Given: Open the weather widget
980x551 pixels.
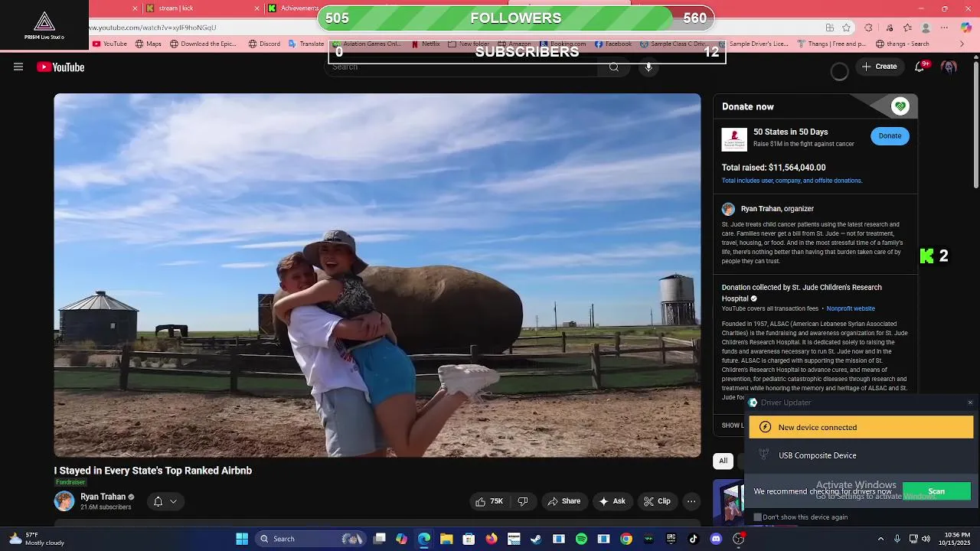Looking at the screenshot, I should click(37, 539).
